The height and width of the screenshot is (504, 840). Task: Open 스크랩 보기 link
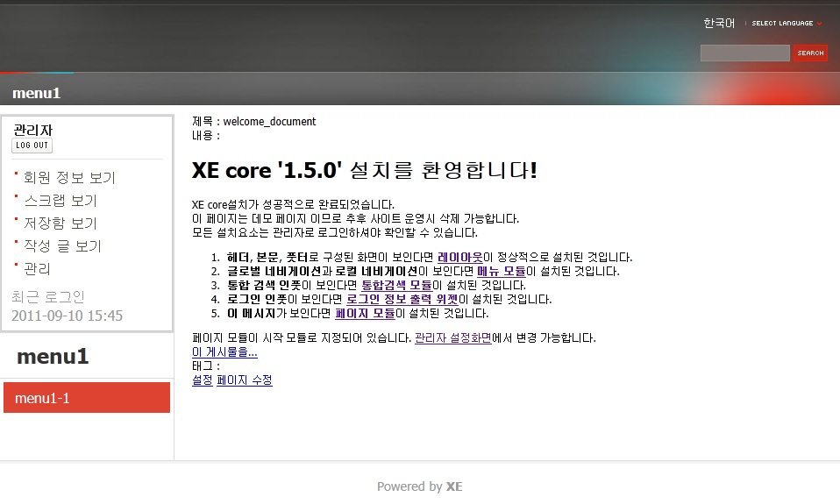(61, 201)
